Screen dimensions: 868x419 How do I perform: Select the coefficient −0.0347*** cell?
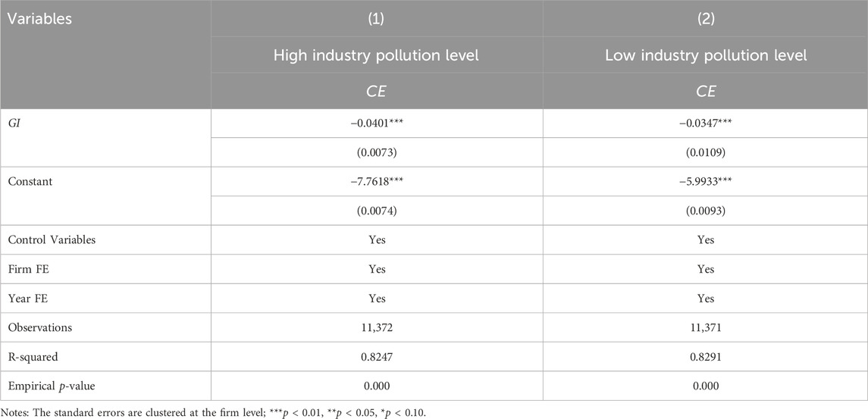706,124
